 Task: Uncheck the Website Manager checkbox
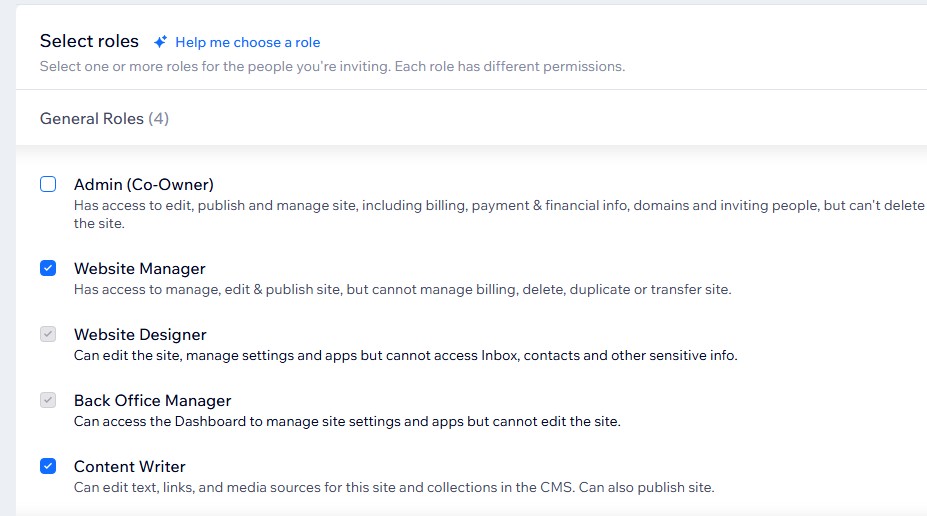click(48, 268)
